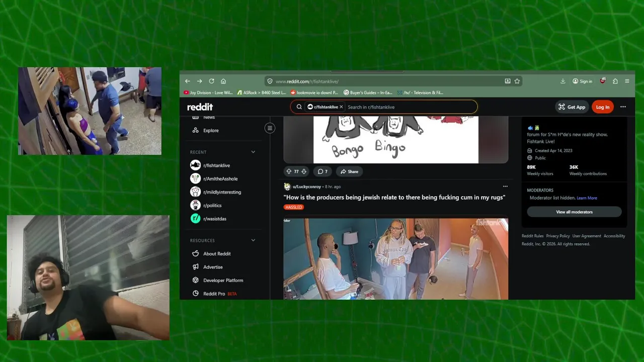This screenshot has width=644, height=362.
Task: Open Reddit Pro BETA
Action: (220, 294)
